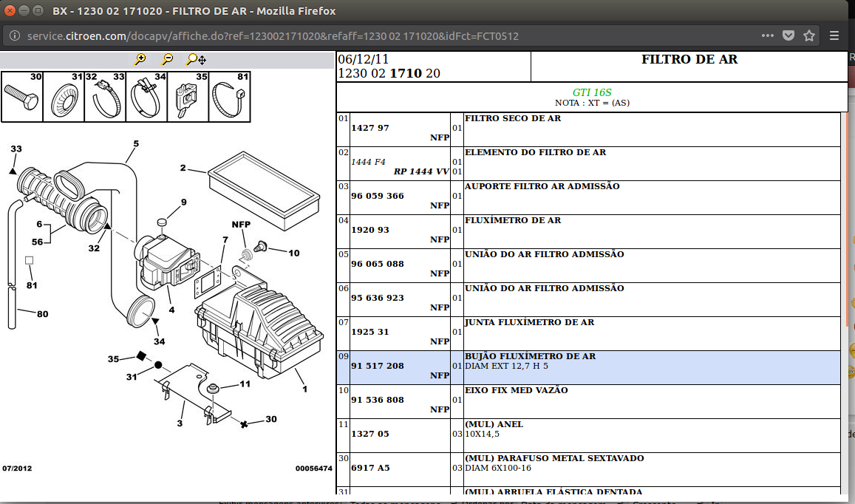Select the clip nut thumbnail 35
The image size is (855, 504).
(188, 96)
